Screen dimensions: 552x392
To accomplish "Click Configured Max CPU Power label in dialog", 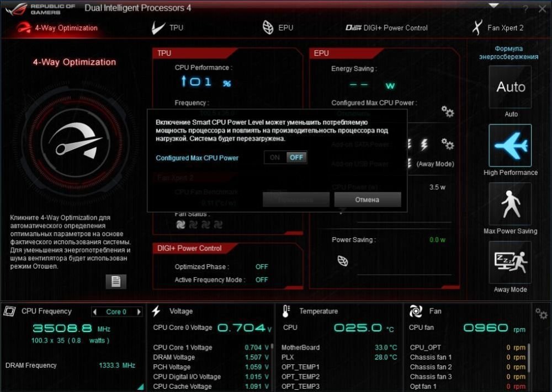I will click(x=197, y=158).
